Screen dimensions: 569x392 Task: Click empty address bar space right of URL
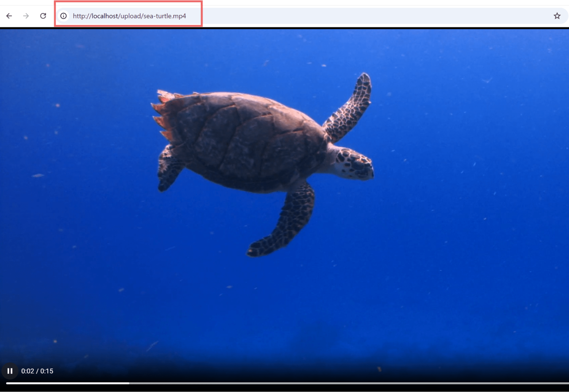point(370,16)
